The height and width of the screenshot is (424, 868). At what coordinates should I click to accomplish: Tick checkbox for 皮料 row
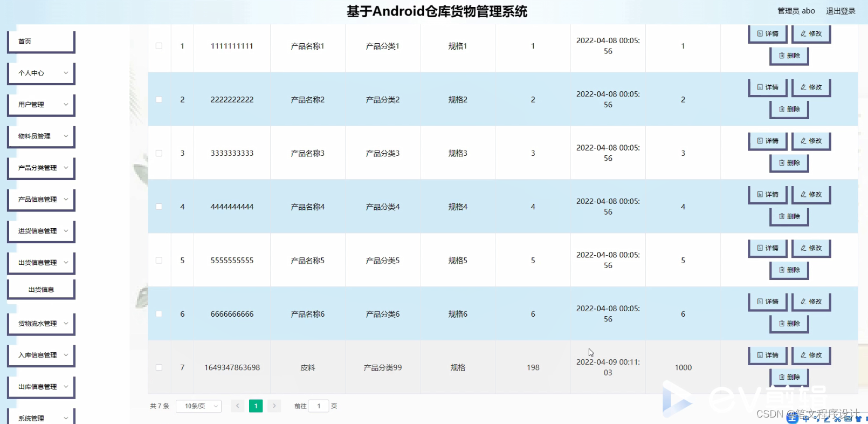[x=159, y=367]
